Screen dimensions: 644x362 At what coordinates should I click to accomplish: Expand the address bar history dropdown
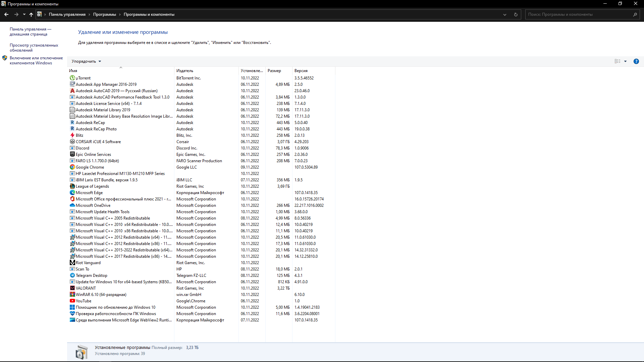click(x=504, y=14)
